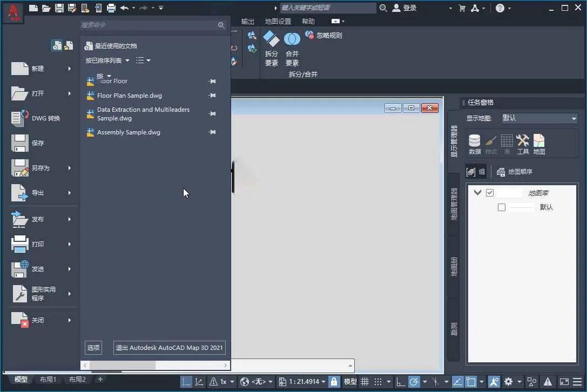The height and width of the screenshot is (392, 587).
Task: Expand the 发送 (Send) submenu arrow
Action: pos(69,269)
